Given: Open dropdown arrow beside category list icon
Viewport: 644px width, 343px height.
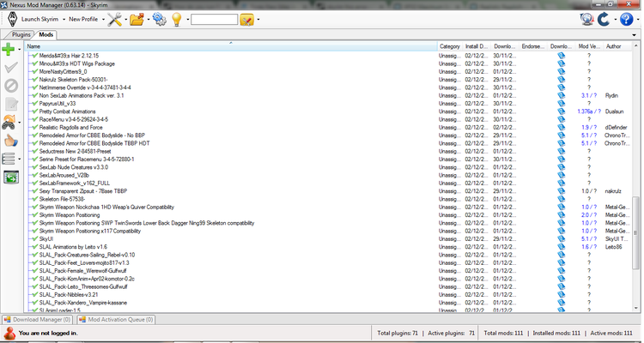Looking at the screenshot, I should tap(19, 159).
